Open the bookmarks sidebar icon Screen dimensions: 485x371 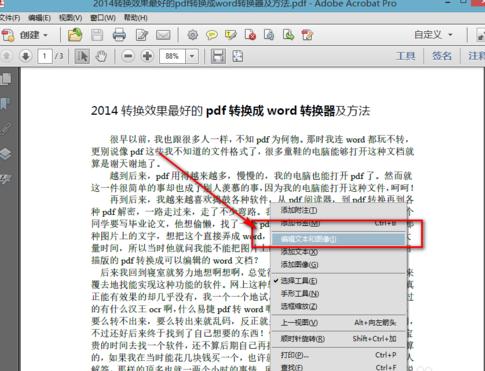click(5, 104)
